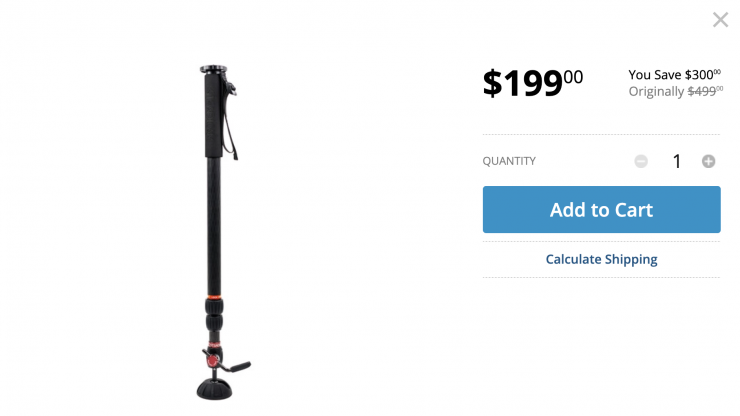Click the word Originally beside old price
Image resolution: width=740 pixels, height=416 pixels.
tap(656, 92)
